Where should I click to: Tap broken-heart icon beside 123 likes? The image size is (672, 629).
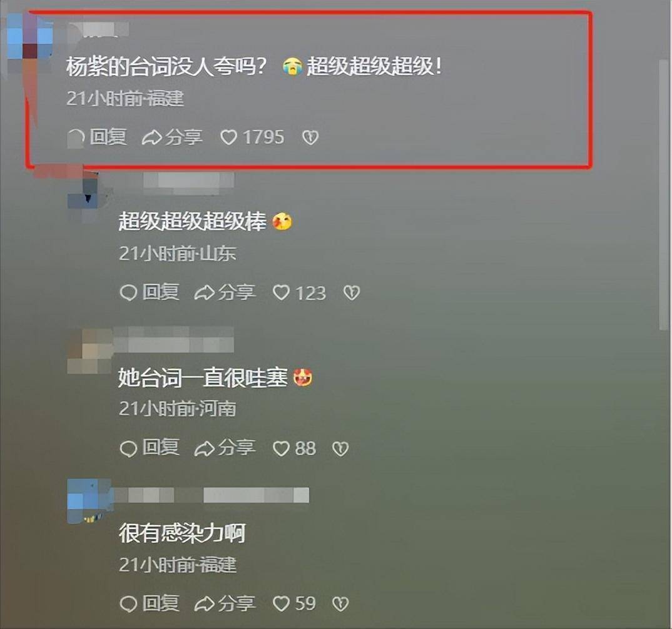click(x=352, y=293)
